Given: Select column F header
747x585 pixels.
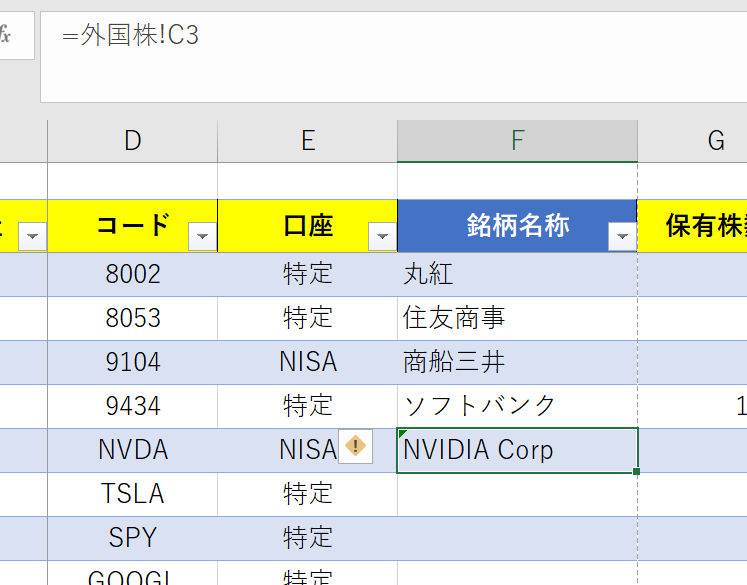Looking at the screenshot, I should point(517,141).
